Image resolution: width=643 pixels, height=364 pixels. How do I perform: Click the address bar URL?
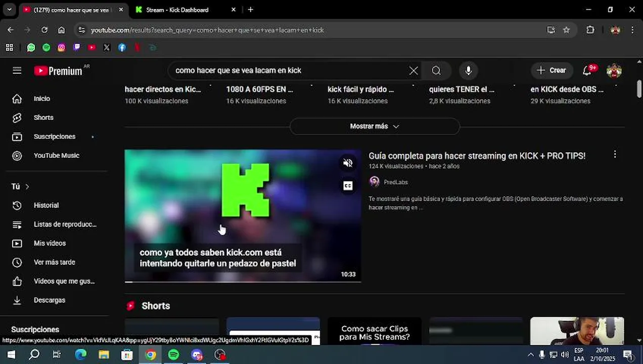(x=207, y=30)
